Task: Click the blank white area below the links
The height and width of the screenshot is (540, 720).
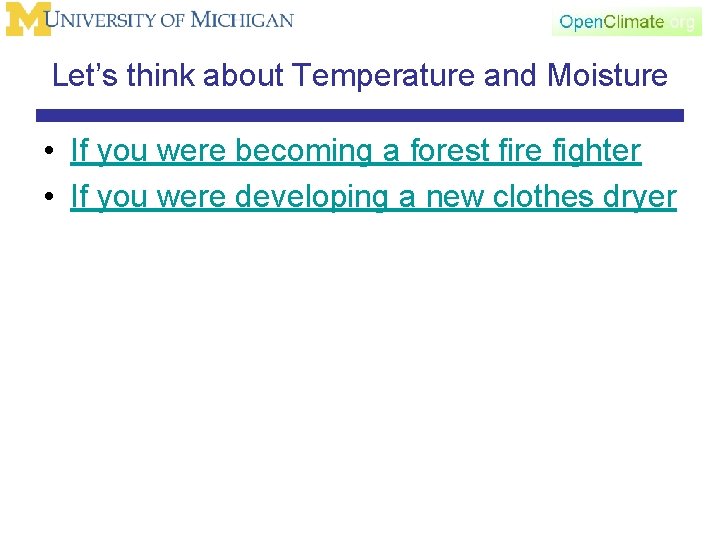Action: point(360,380)
